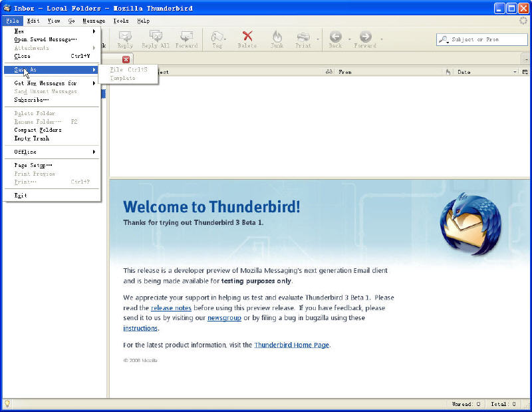The width and height of the screenshot is (532, 412).
Task: Choose Subscribe from File menu
Action: pyautogui.click(x=51, y=100)
